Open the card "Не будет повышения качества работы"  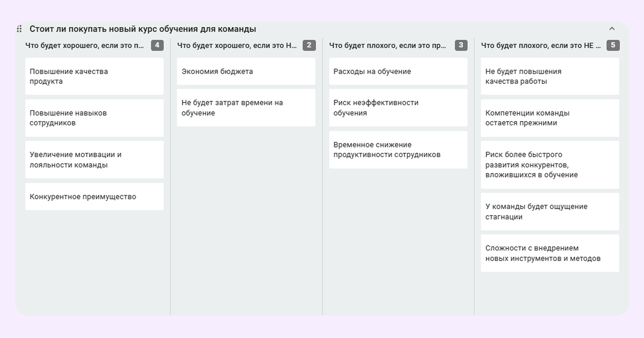click(550, 76)
